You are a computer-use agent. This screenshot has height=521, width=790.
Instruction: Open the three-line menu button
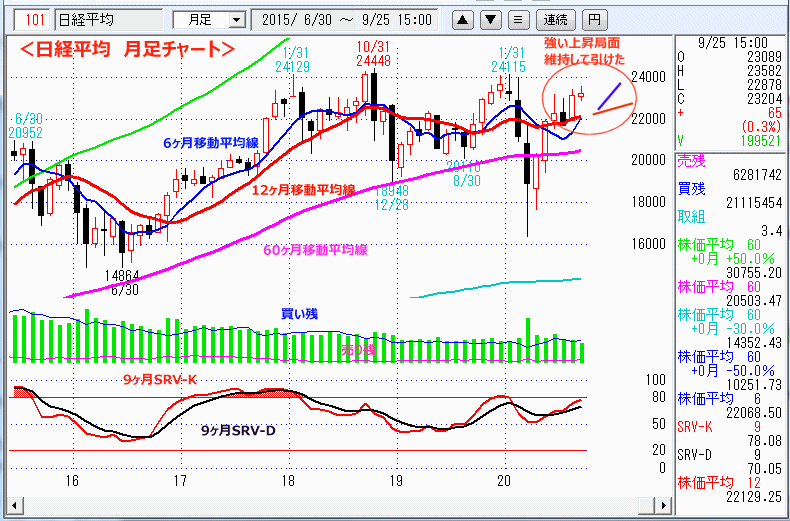pyautogui.click(x=518, y=20)
